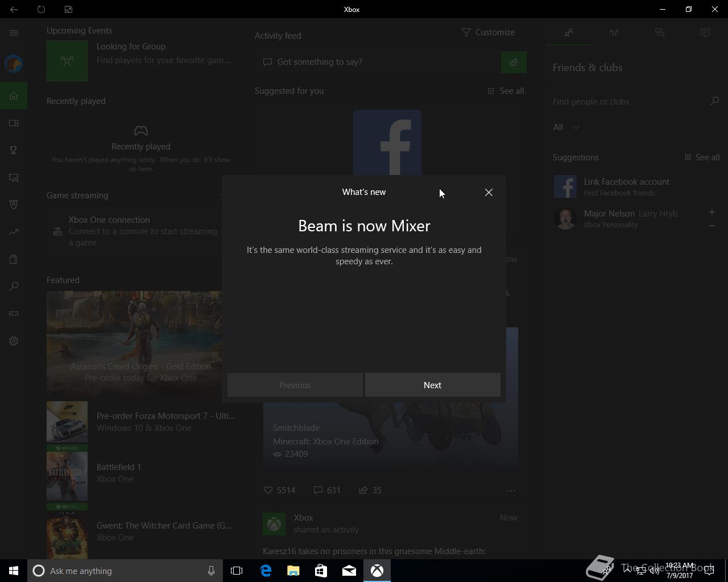Expand the All friends filter dropdown
The image size is (728, 582).
point(566,127)
